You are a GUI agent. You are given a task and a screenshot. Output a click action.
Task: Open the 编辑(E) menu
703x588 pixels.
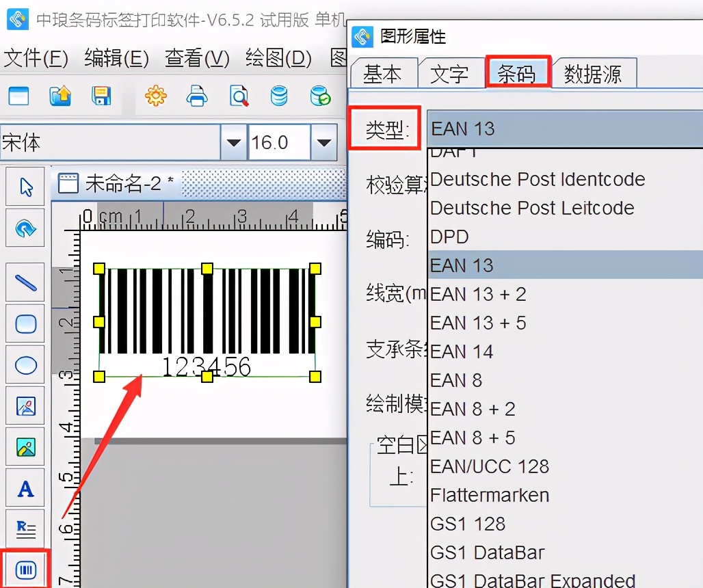116,58
